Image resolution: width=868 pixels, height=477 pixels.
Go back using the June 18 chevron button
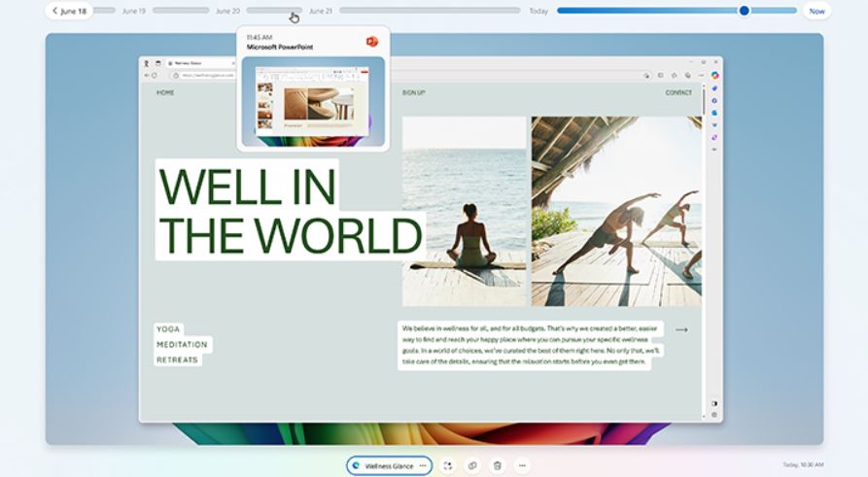[x=69, y=11]
